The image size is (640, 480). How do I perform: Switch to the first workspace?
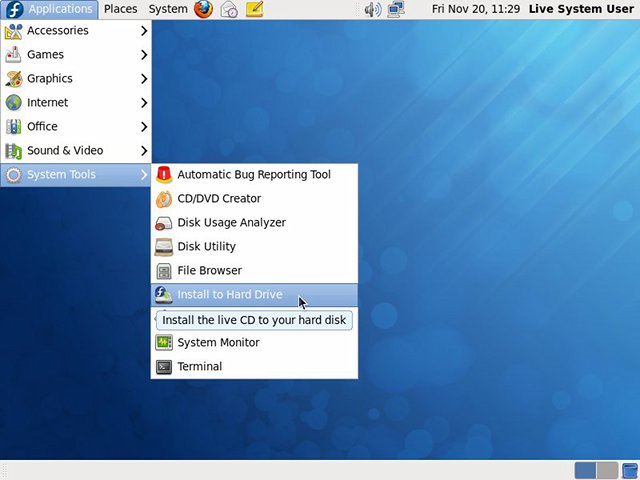coord(585,471)
